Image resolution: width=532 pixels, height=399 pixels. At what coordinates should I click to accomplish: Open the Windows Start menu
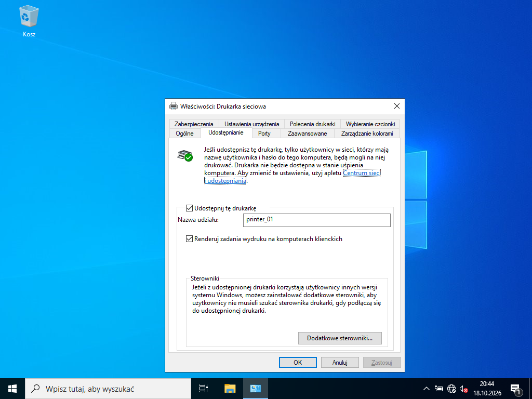[x=12, y=389]
